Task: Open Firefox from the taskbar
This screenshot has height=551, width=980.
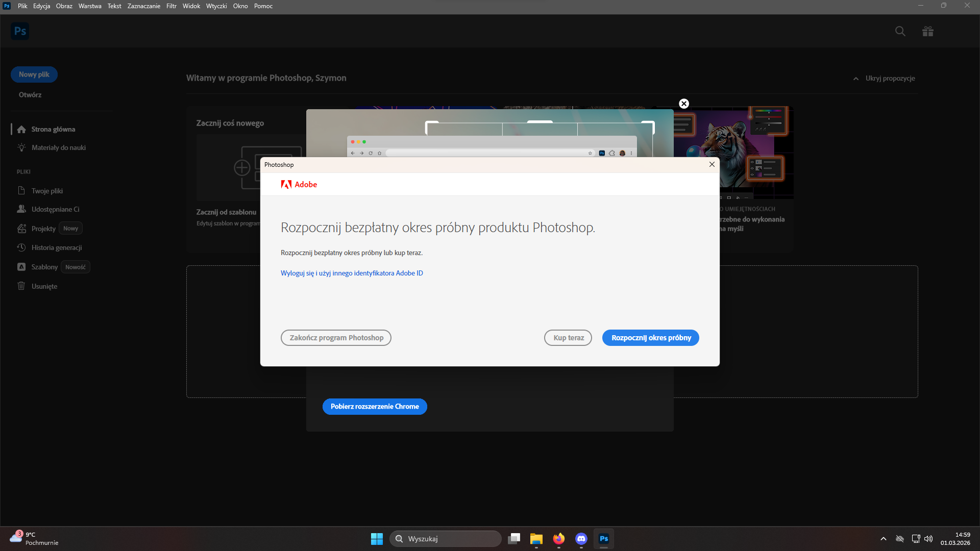Action: point(559,539)
